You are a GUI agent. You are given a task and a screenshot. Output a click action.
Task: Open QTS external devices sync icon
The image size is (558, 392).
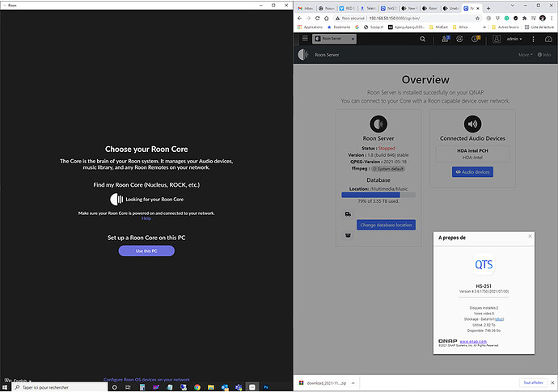(460, 39)
